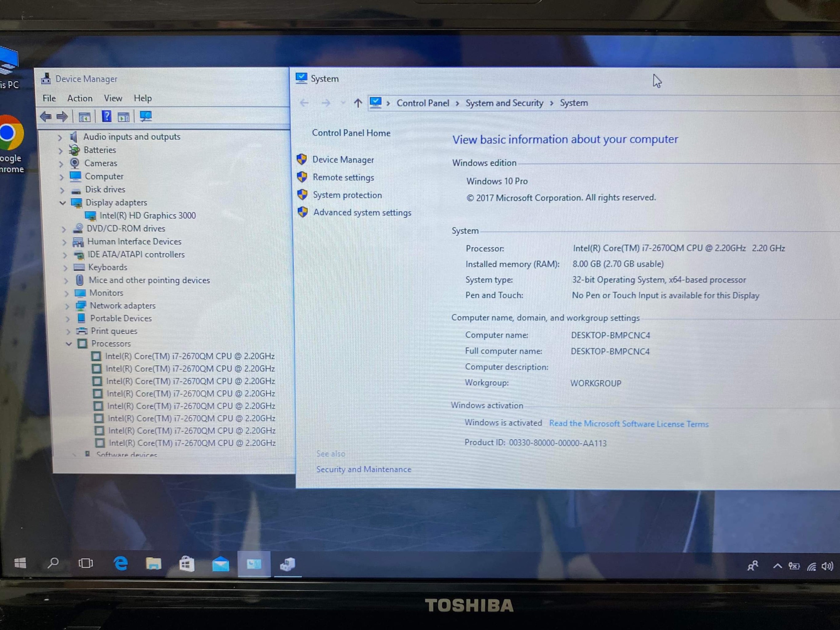Click the Windows 10 Pro edition text
The height and width of the screenshot is (630, 840).
[x=497, y=181]
